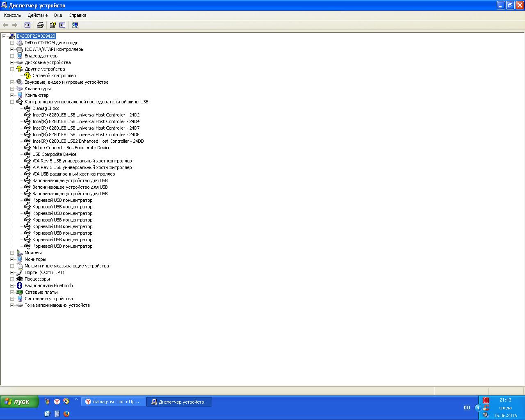Click the Forward arrow in the toolbar

(15, 25)
